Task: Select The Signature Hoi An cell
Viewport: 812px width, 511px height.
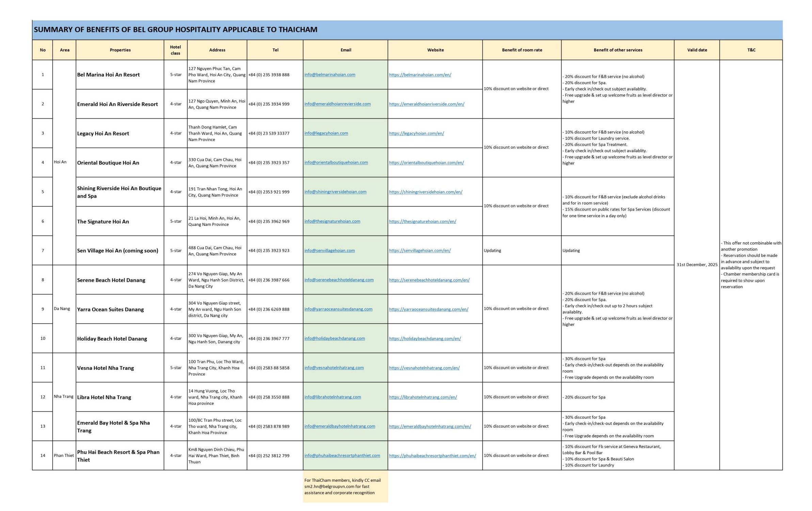Action: pos(120,221)
